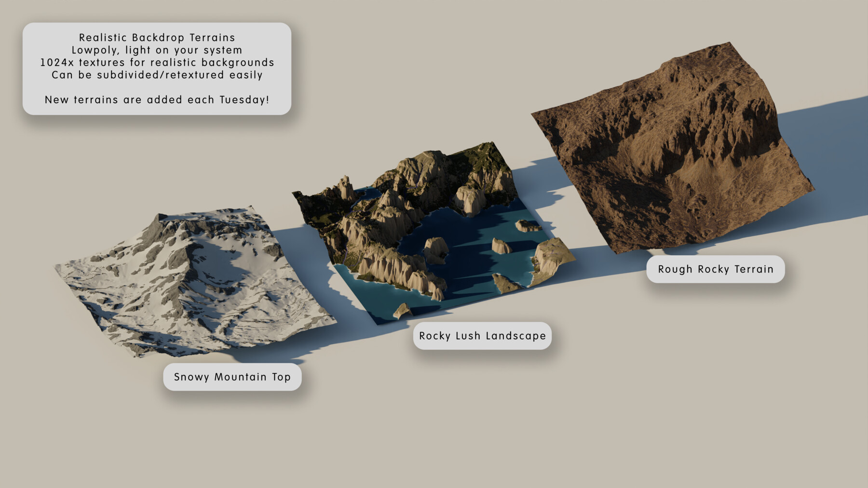Click the Rocky Lush Landscape label
Screen dimensions: 868x488
[482, 336]
